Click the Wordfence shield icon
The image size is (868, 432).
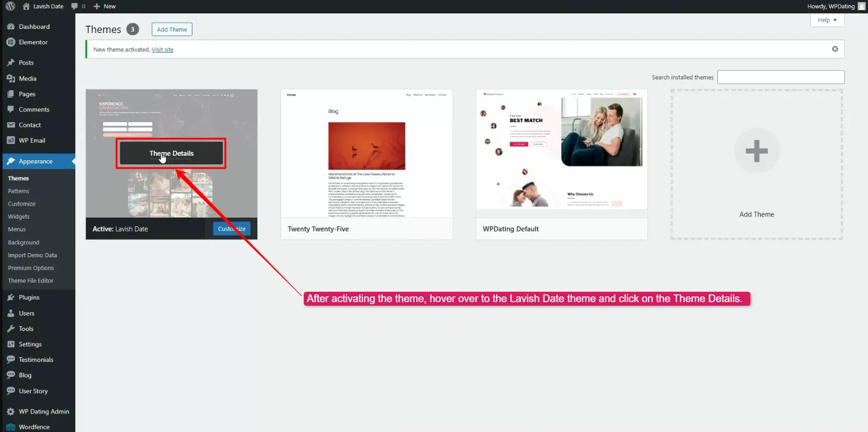tap(11, 427)
